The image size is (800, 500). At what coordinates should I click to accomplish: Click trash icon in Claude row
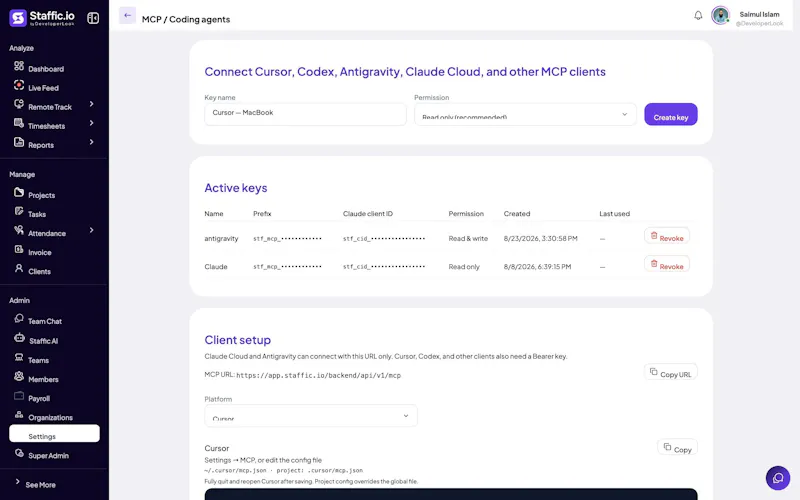click(x=654, y=264)
